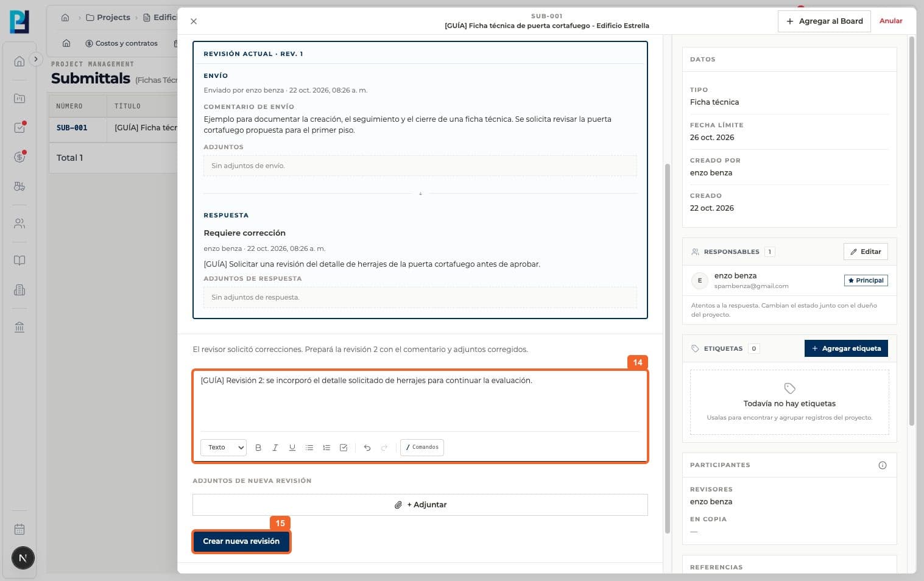Open the calendar icon in the sidebar
The width and height of the screenshot is (924, 581).
(19, 529)
